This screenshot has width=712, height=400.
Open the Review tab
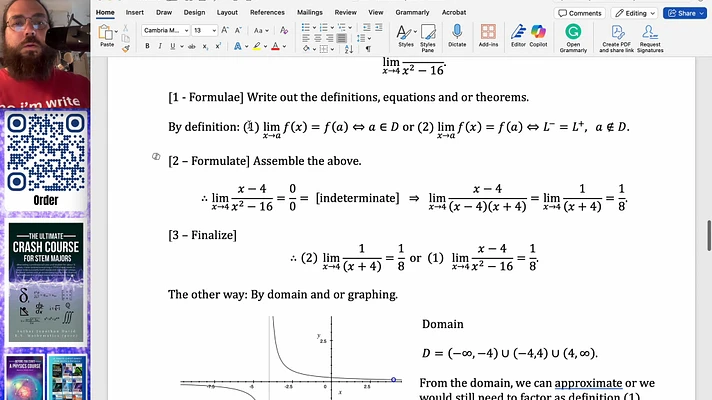(346, 12)
